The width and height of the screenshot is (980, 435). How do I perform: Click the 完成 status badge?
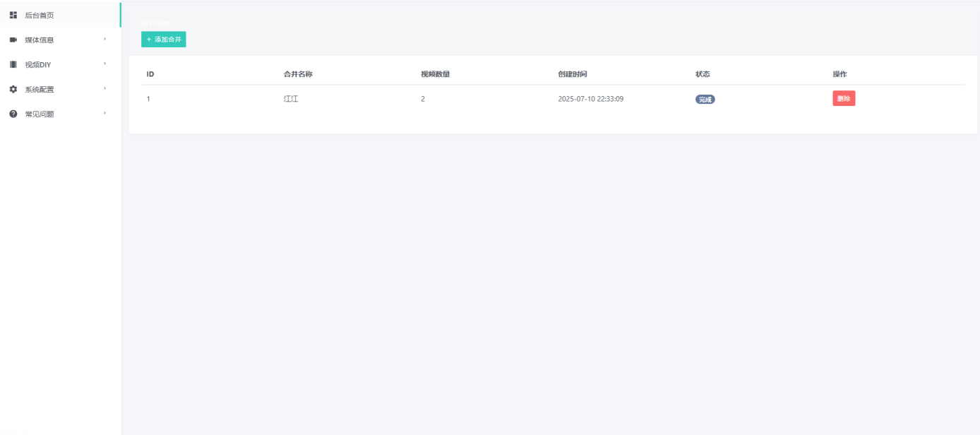(x=704, y=98)
